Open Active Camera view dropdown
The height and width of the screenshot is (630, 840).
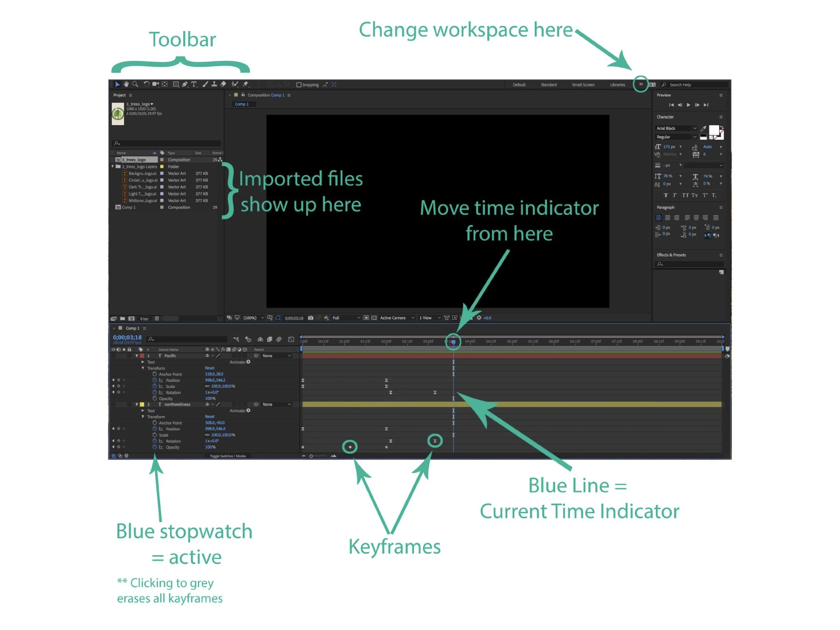[x=397, y=318]
